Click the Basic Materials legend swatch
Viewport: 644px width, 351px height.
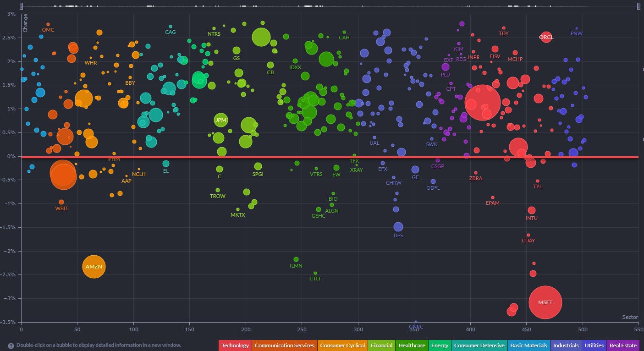coord(529,346)
